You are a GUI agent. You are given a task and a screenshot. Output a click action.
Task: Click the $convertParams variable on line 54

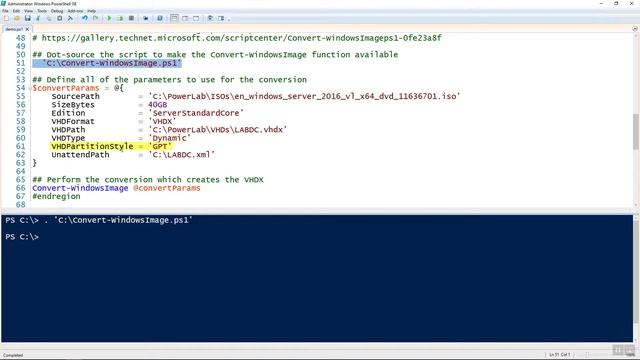pos(66,88)
